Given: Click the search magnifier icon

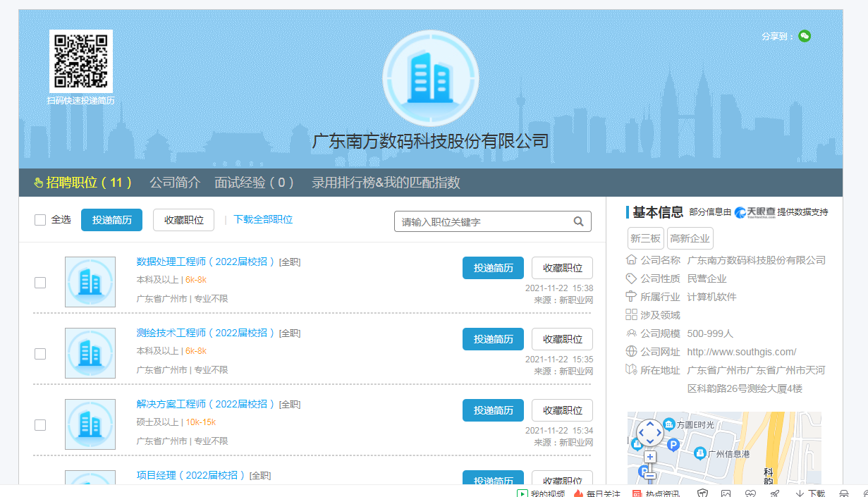Looking at the screenshot, I should pos(578,221).
